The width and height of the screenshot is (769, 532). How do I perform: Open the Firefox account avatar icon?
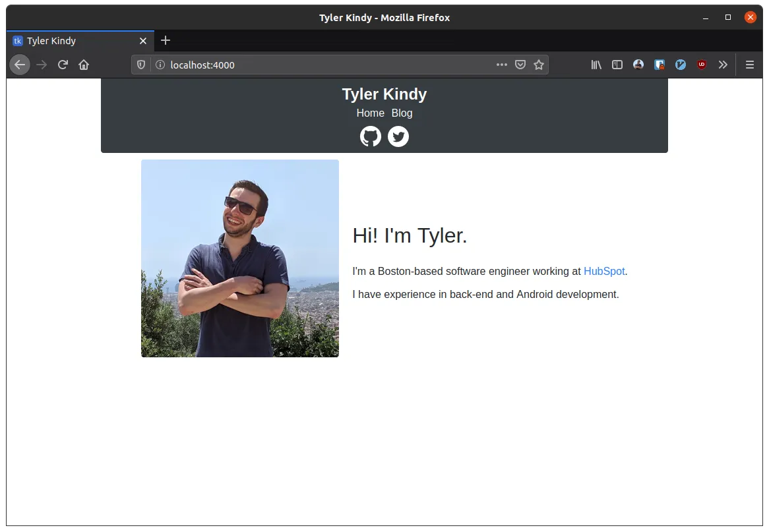pyautogui.click(x=638, y=65)
